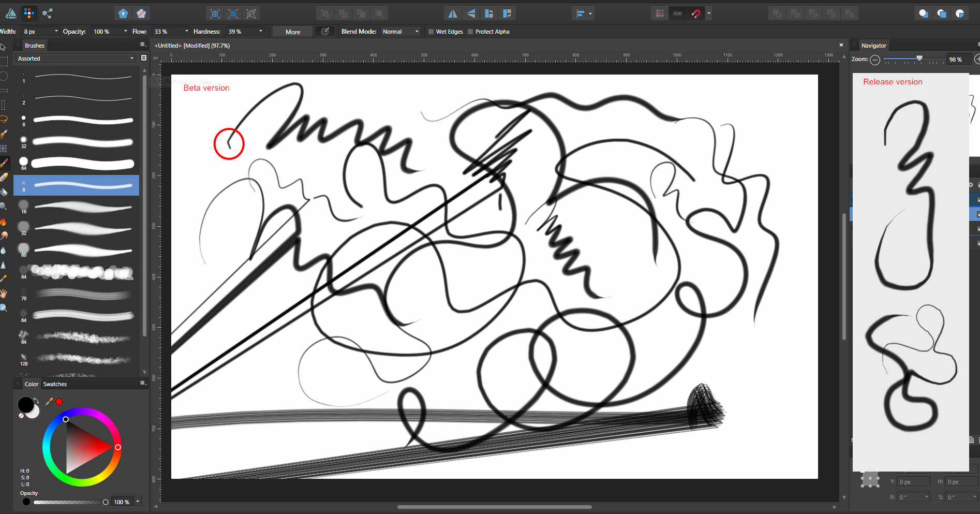Select the Burn flame tool
The width and height of the screenshot is (980, 514).
coord(3,221)
